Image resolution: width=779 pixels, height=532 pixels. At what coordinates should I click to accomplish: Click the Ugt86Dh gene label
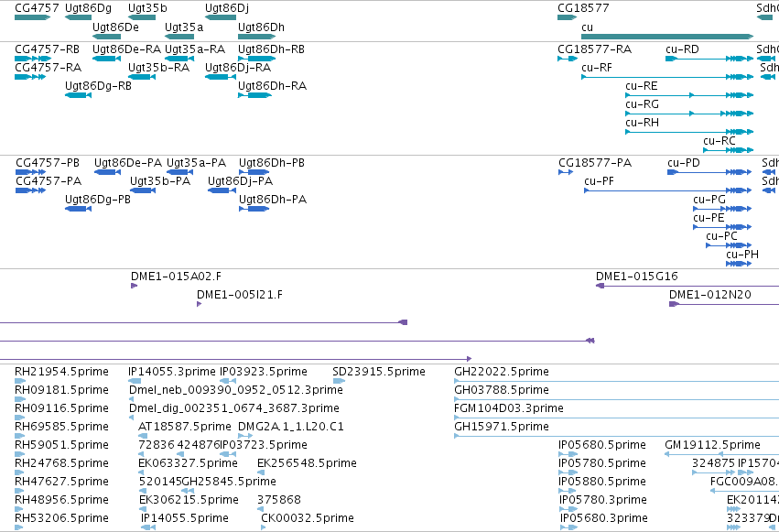[261, 27]
